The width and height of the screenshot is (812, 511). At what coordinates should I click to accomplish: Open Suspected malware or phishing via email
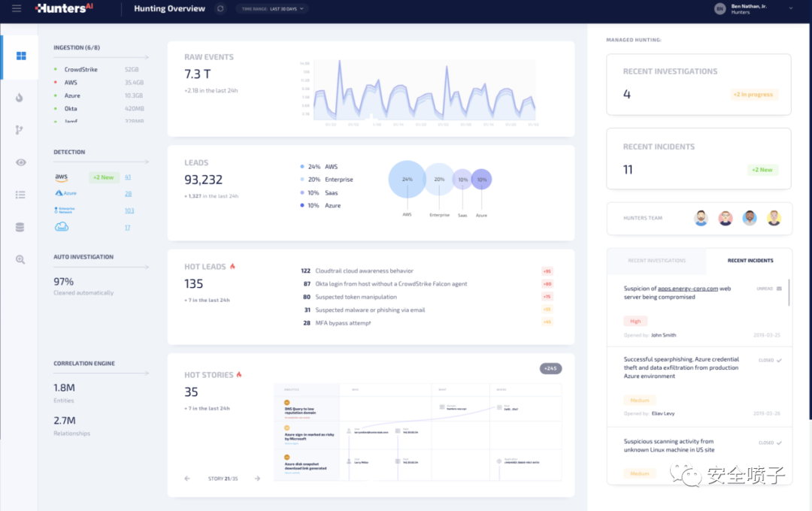pos(370,310)
